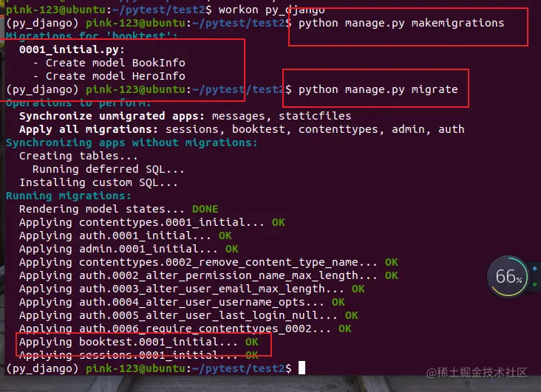Click the 'workon py_django' command text
The width and height of the screenshot is (541, 392).
pos(271,10)
